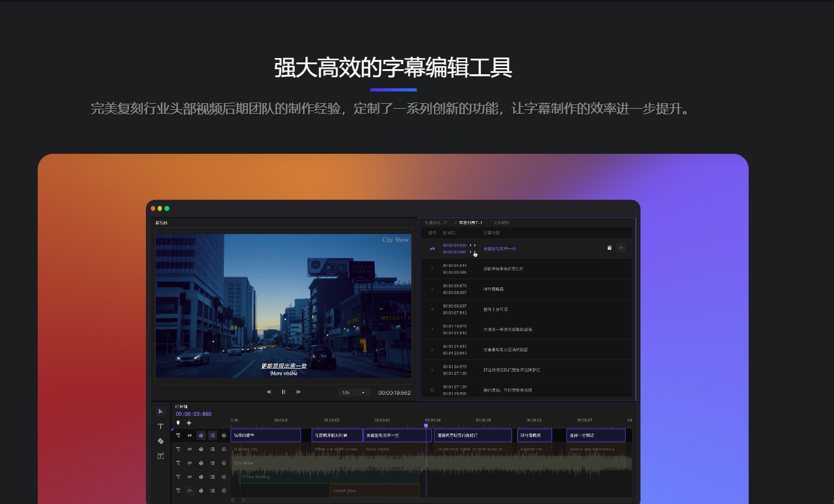The height and width of the screenshot is (504, 834).
Task: Click the timeline playhead marker at 00:00:03
Action: pos(427,424)
